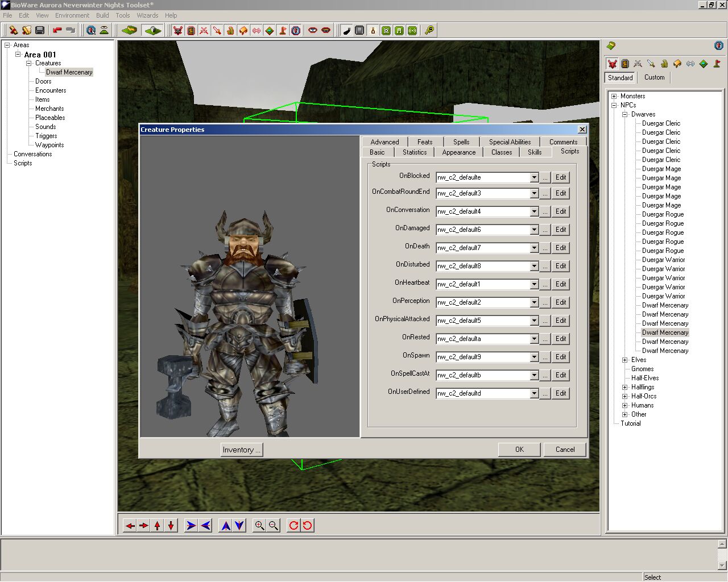Toggle the red creature palette icon
Viewport: 728px width, 582px height.
point(612,64)
